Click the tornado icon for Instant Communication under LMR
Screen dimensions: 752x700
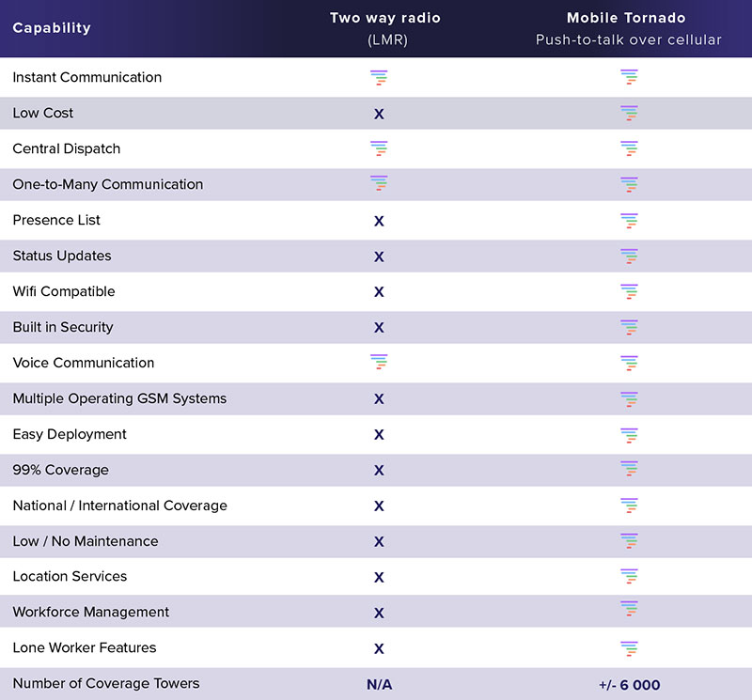click(379, 77)
